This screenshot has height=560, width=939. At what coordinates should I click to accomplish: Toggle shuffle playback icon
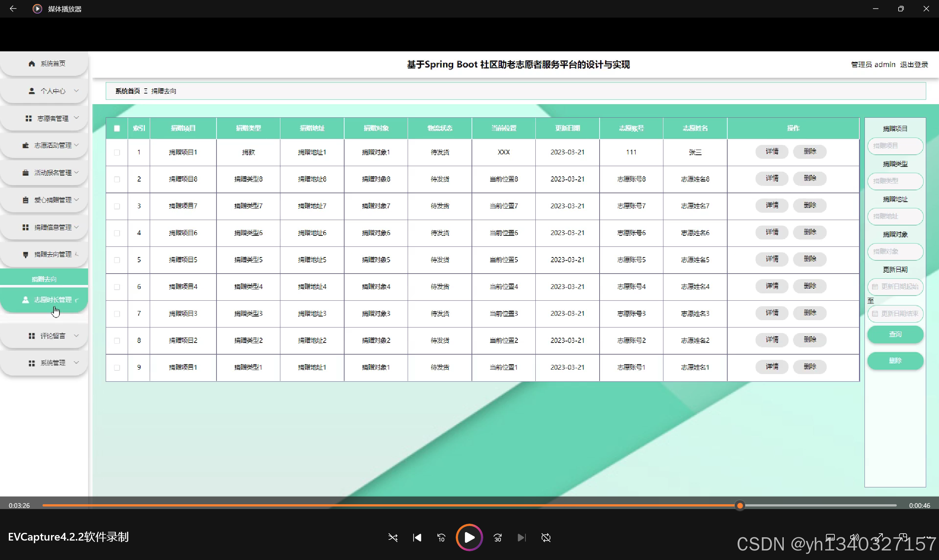click(x=393, y=537)
